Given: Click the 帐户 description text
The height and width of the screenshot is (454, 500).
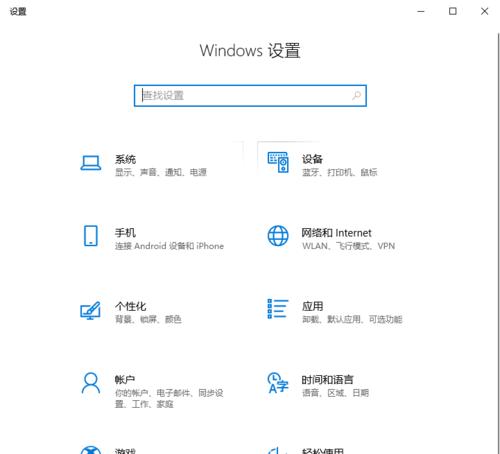Looking at the screenshot, I should pos(169,398).
